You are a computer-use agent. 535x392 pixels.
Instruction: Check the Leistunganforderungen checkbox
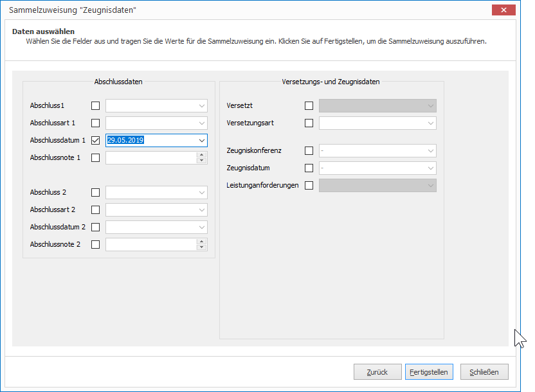[309, 186]
